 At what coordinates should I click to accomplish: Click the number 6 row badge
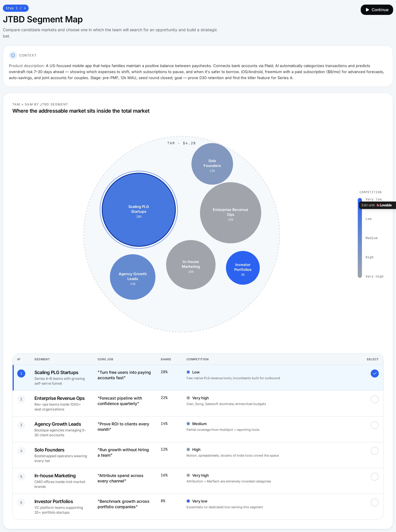(21, 503)
